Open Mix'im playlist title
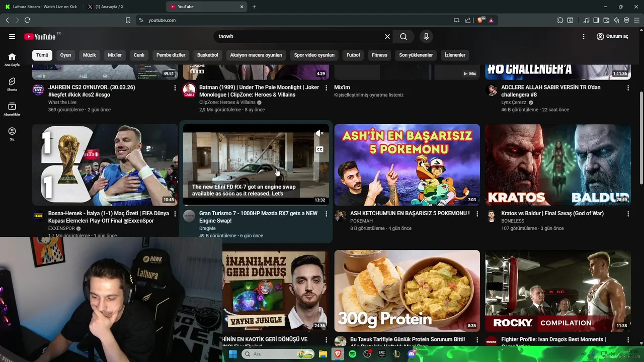644x362 pixels. click(342, 87)
